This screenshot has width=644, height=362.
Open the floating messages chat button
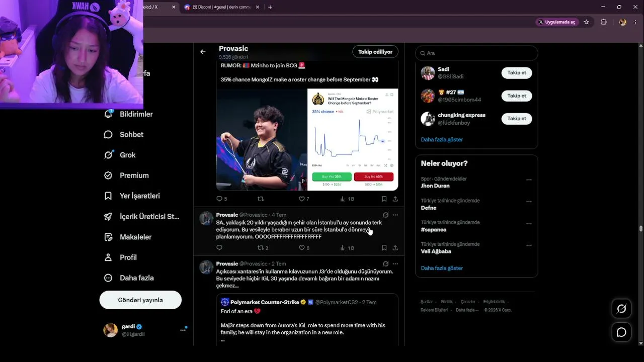[x=621, y=332]
